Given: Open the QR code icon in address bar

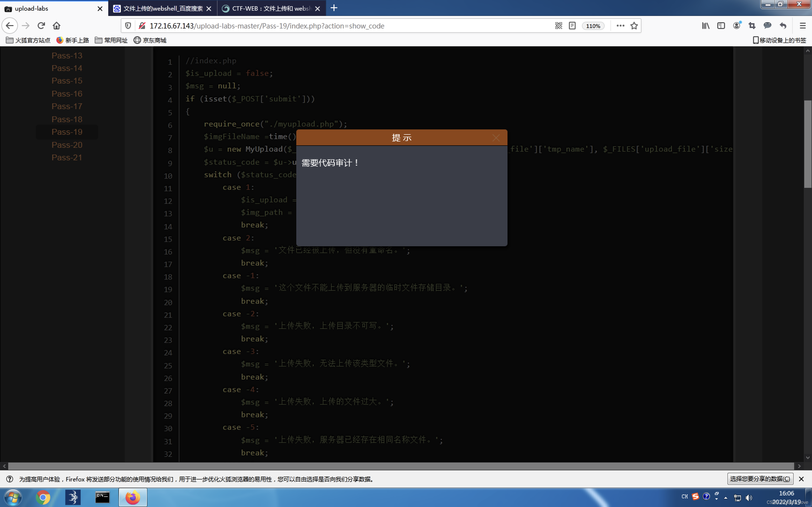Looking at the screenshot, I should click(x=558, y=26).
